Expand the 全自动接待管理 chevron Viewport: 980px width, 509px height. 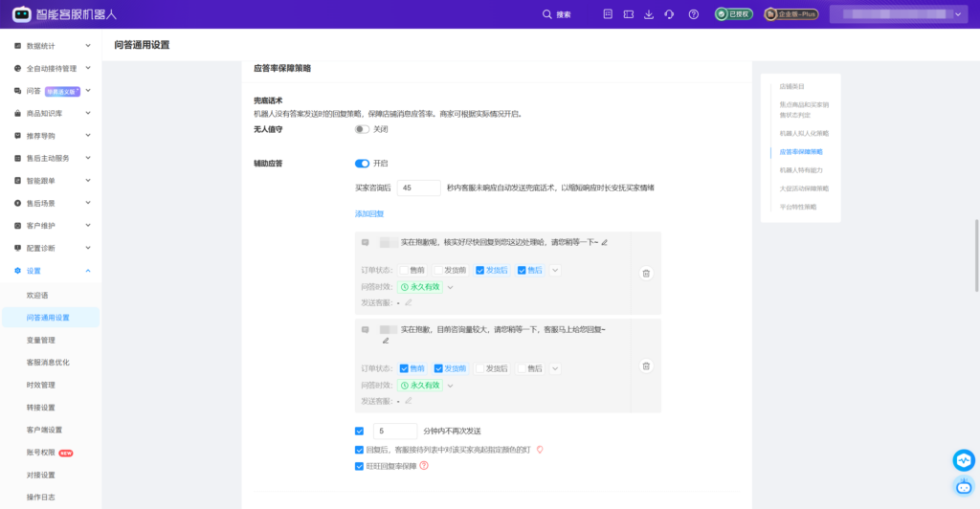pyautogui.click(x=88, y=68)
